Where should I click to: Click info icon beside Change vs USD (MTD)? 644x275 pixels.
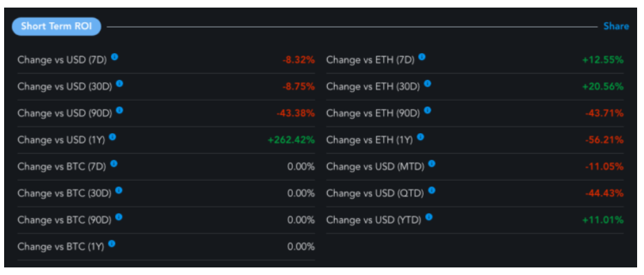tap(432, 163)
